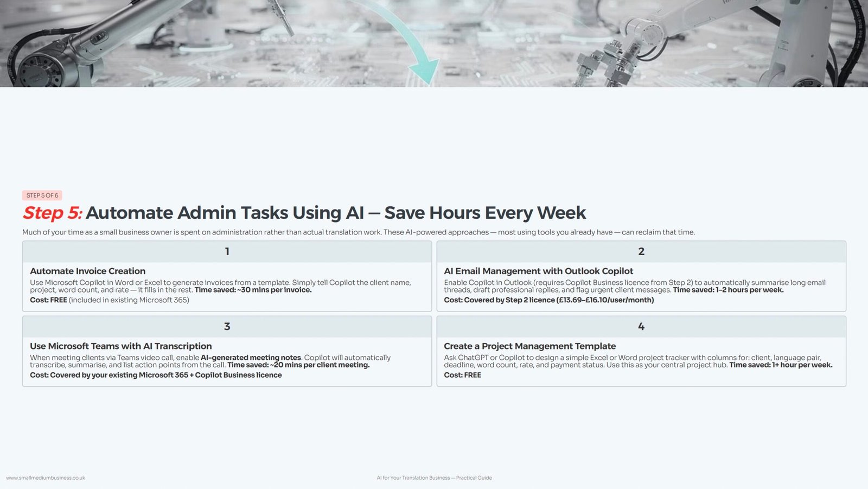Visit the www.smallmediumbusiness.co.uk footer link
Viewport: 868px width, 489px height.
tap(46, 478)
